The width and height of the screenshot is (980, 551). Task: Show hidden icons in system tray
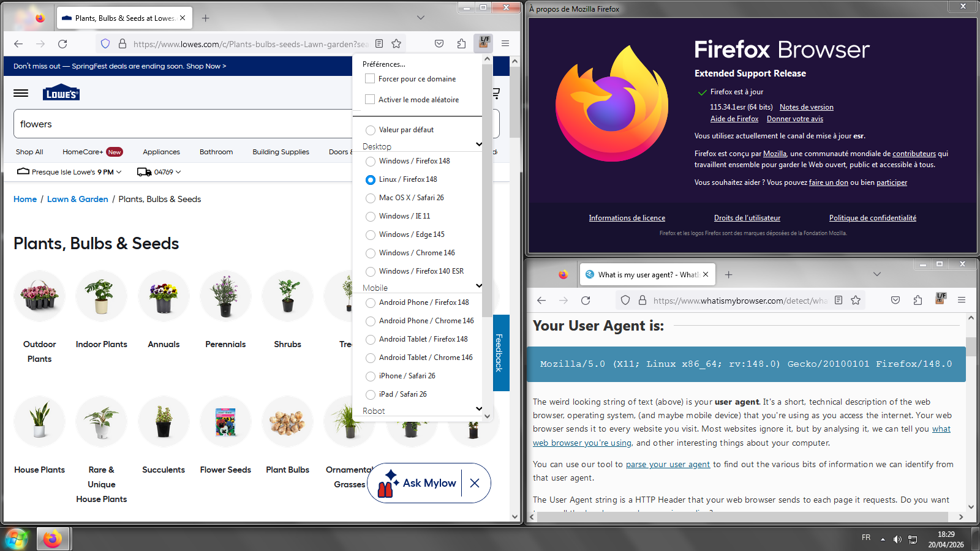tap(883, 539)
